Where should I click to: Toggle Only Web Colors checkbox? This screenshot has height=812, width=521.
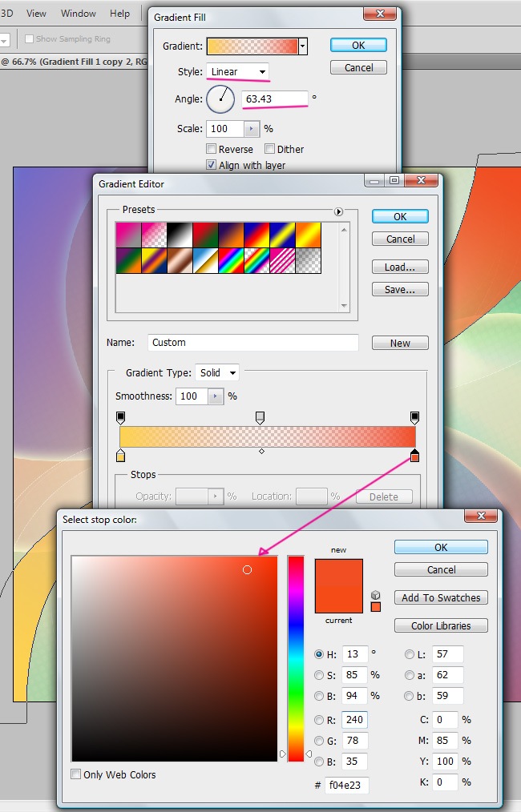click(76, 774)
